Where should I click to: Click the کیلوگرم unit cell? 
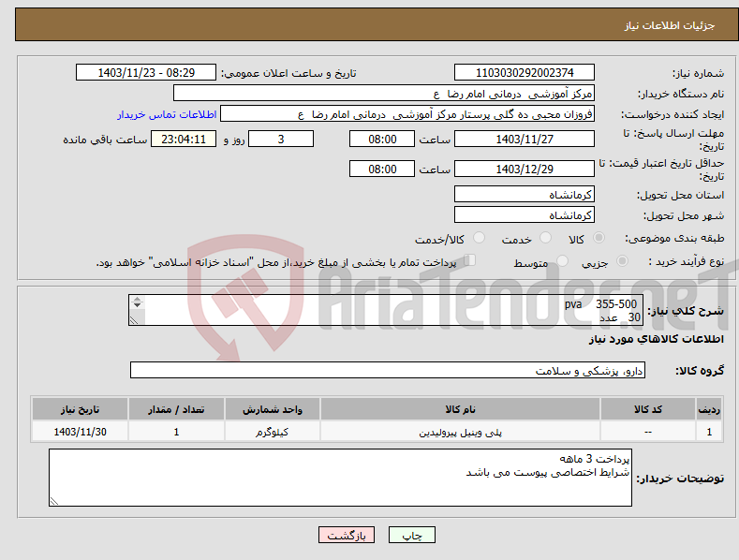pos(272,432)
